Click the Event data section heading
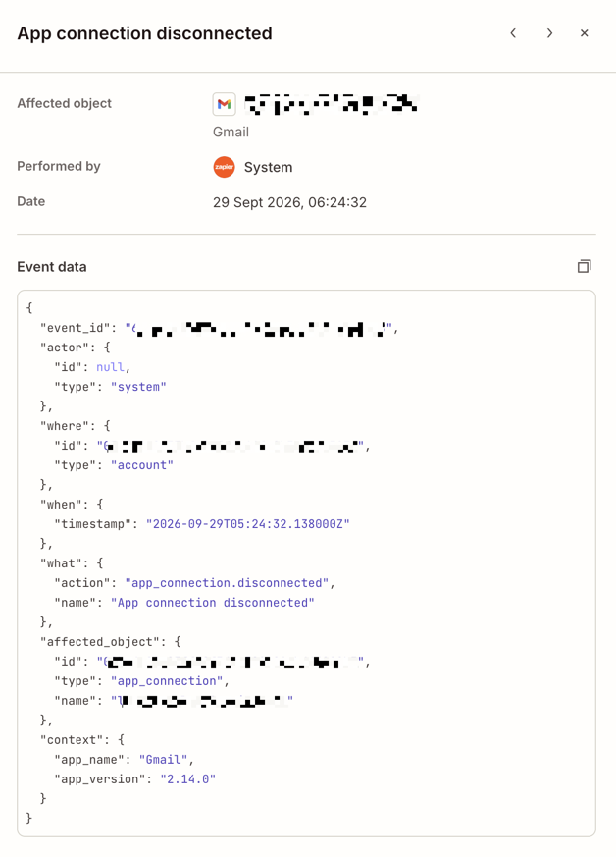Viewport: 616px width, 857px height. click(52, 267)
